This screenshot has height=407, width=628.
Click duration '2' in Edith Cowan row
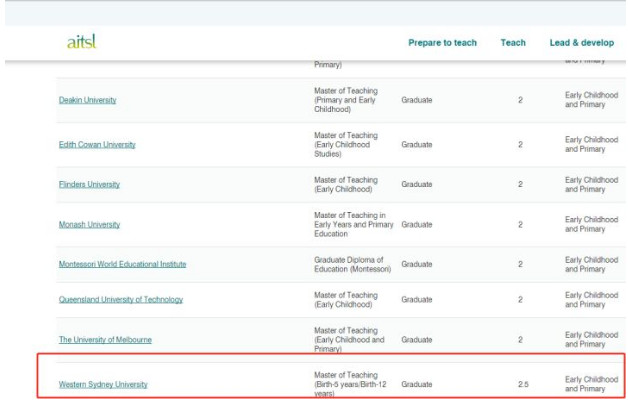(520, 145)
